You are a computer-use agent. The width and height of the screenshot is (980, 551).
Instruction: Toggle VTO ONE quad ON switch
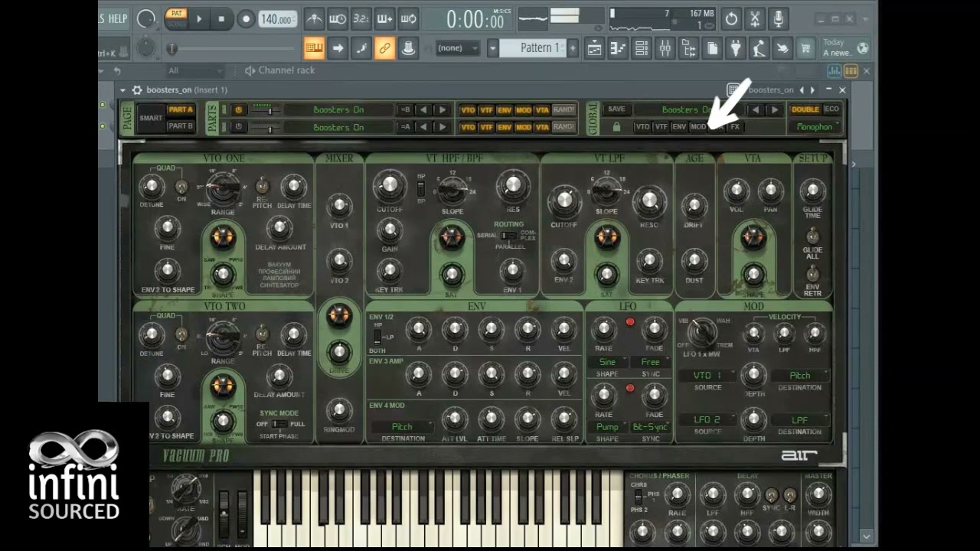[181, 186]
